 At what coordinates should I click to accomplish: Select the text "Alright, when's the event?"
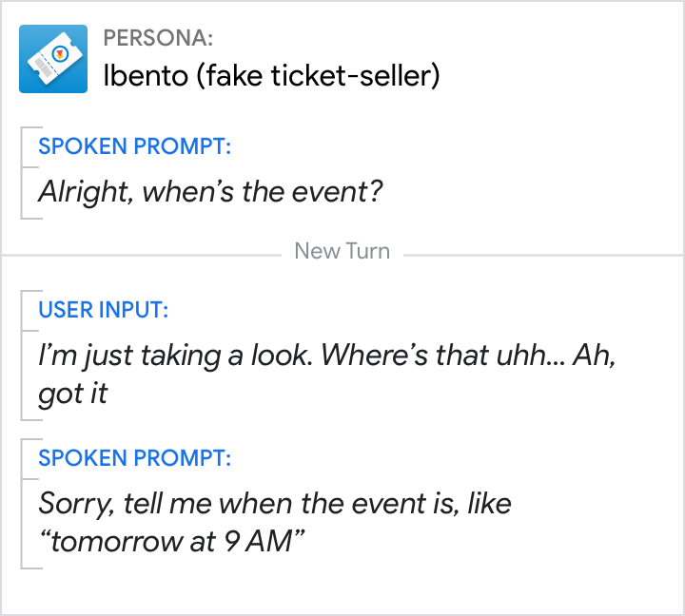click(210, 192)
